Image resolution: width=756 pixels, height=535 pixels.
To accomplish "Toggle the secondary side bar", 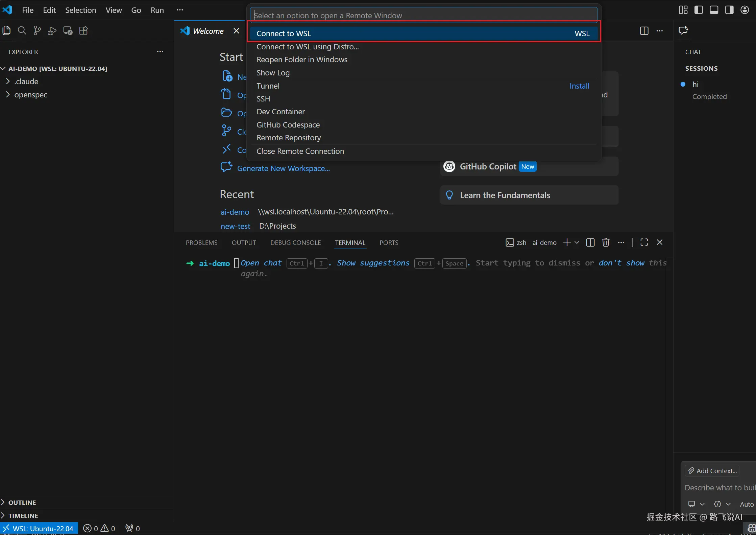I will click(x=729, y=10).
